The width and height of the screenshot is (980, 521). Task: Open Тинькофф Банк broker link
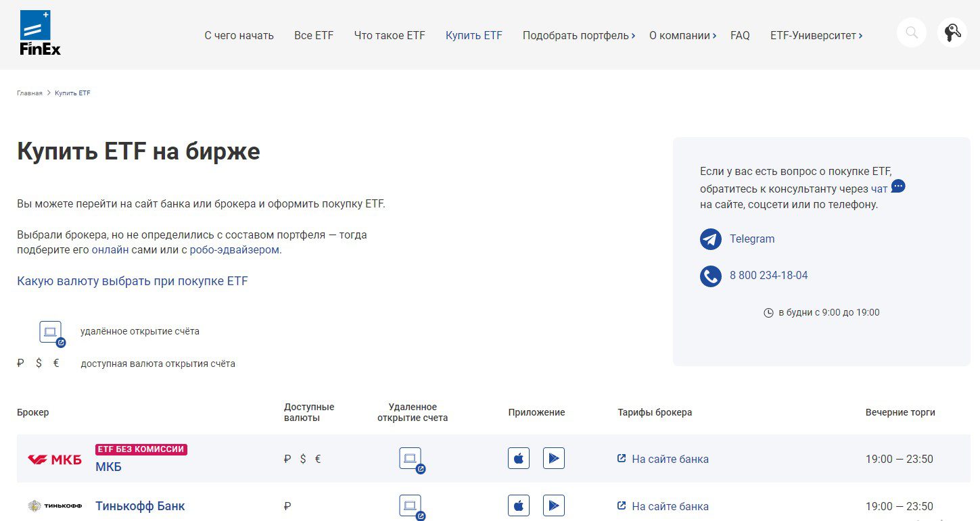140,506
